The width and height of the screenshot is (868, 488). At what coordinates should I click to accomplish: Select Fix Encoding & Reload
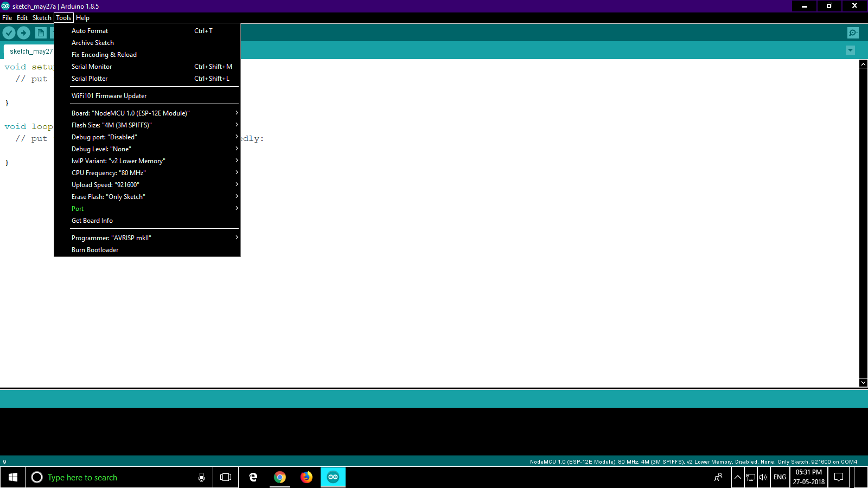click(147, 55)
